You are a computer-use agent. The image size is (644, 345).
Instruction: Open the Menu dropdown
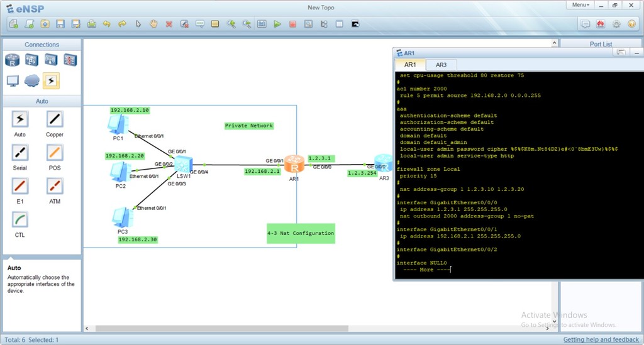click(580, 5)
